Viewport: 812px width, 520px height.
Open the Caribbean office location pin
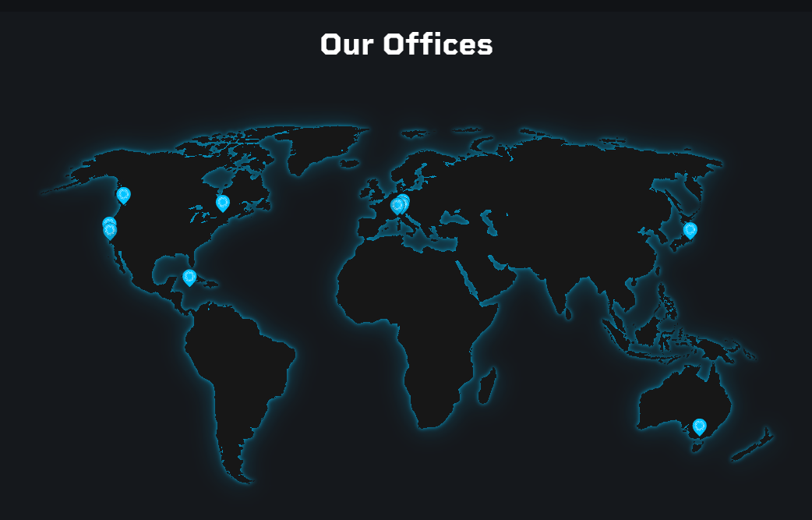click(189, 277)
